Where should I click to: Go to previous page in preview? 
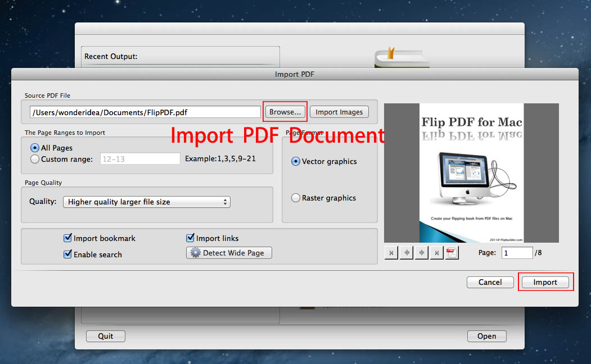[x=407, y=253]
